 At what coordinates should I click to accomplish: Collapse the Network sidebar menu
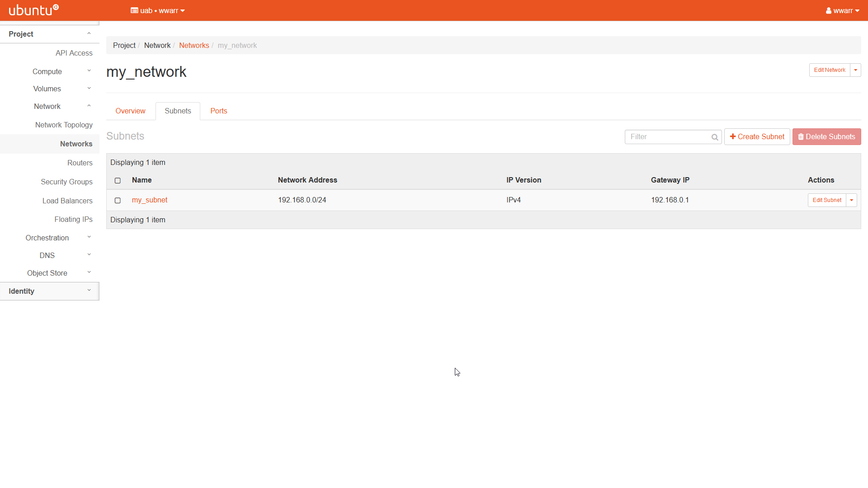click(x=50, y=106)
